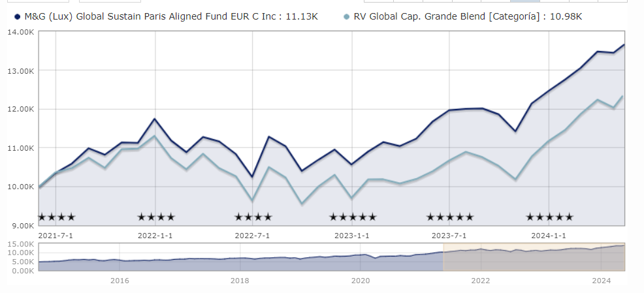Click the four-star rating above 2022-1-1

156,217
